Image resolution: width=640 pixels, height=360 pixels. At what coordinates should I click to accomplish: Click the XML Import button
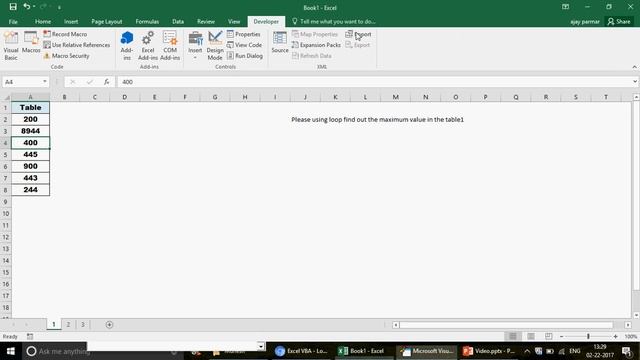pyautogui.click(x=358, y=34)
